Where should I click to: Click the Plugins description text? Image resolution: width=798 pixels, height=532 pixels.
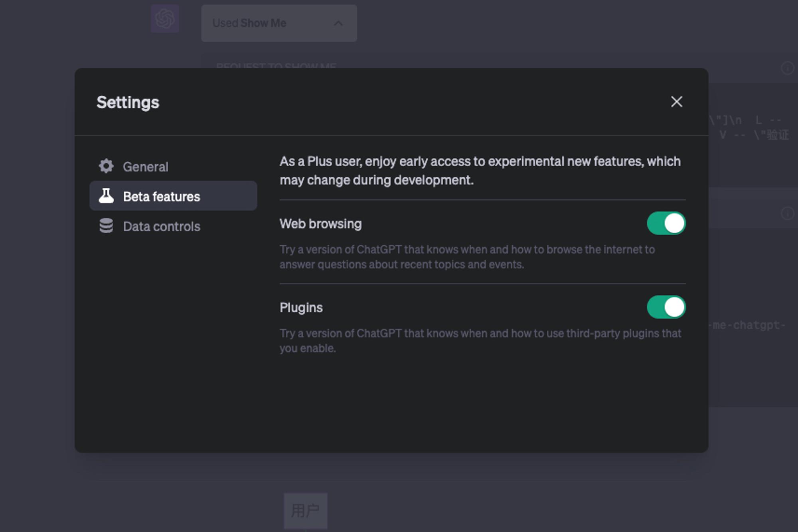(x=480, y=341)
